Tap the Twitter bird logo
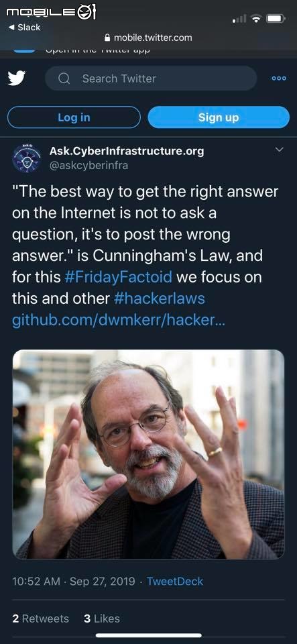297x644 pixels. click(x=17, y=78)
